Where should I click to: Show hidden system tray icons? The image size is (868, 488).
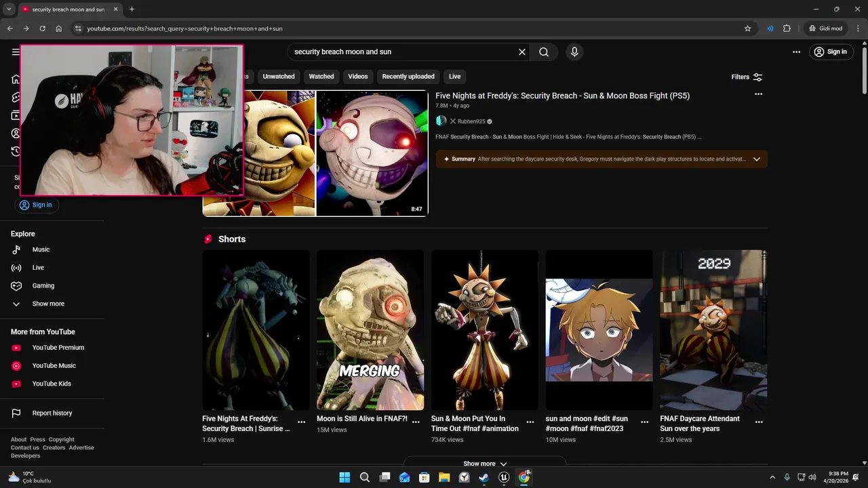click(x=772, y=477)
